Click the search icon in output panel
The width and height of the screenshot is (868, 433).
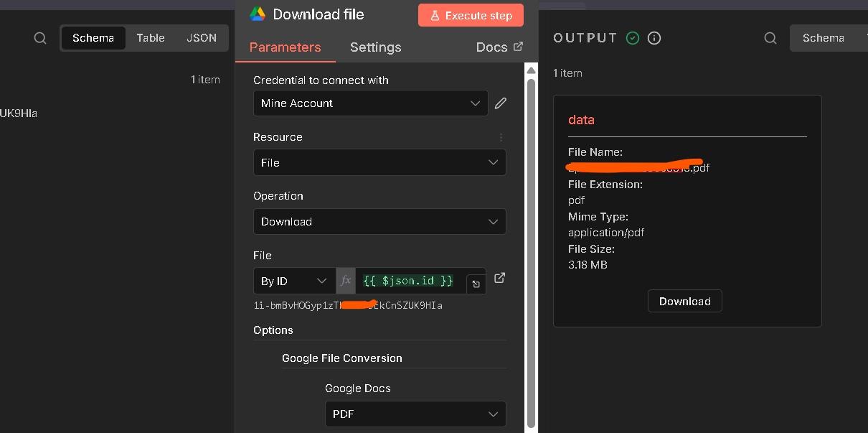(x=770, y=38)
